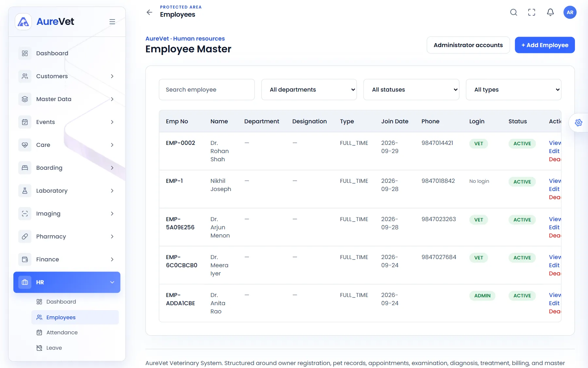588x368 pixels.
Task: Collapse sidebar with hamburger menu icon
Action: click(x=112, y=22)
